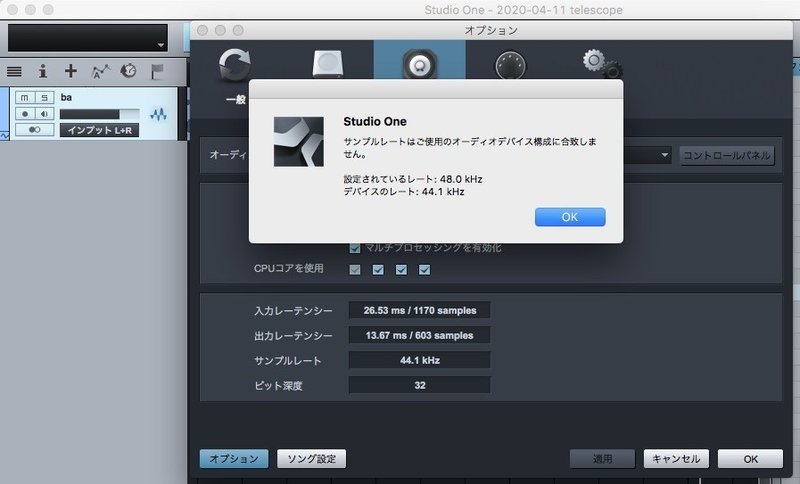Open the Advanced gears tab
Image resolution: width=800 pixels, height=484 pixels.
pyautogui.click(x=603, y=64)
